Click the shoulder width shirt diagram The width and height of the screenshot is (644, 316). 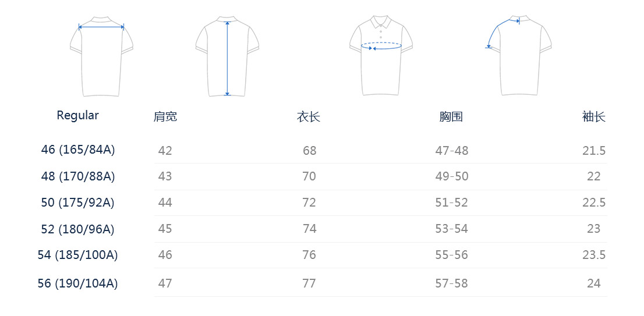tap(101, 56)
